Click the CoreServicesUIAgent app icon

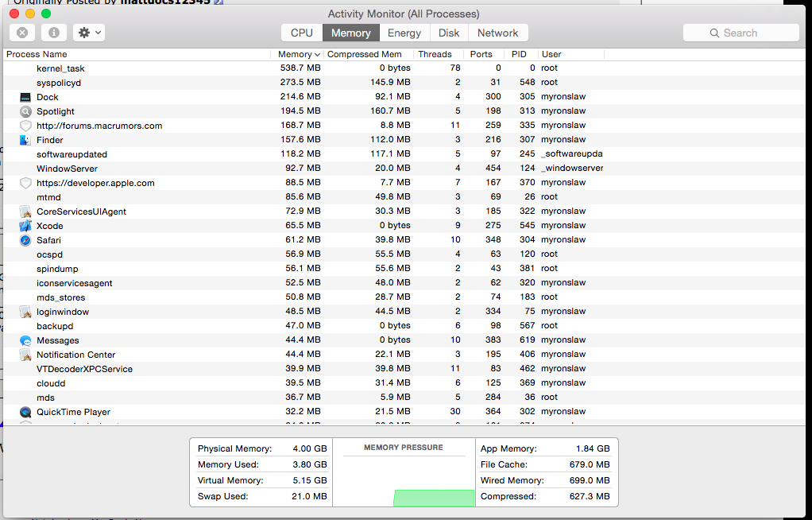point(25,211)
